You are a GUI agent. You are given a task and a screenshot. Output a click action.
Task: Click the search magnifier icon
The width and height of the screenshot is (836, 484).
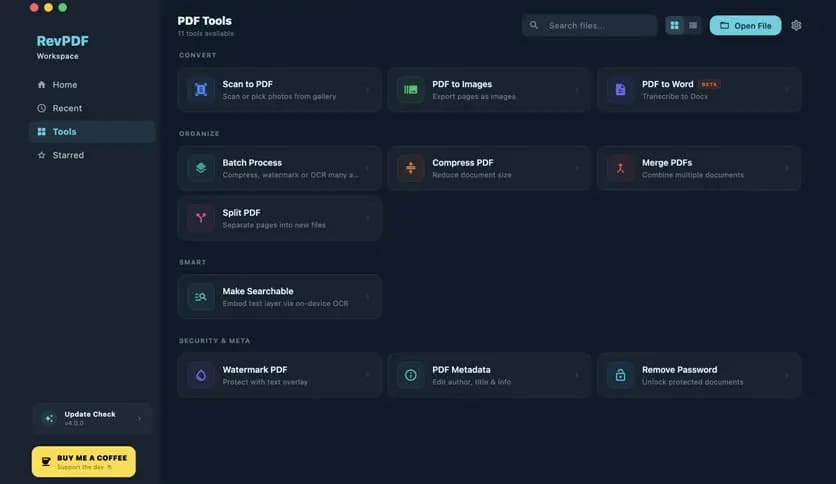[x=534, y=25]
